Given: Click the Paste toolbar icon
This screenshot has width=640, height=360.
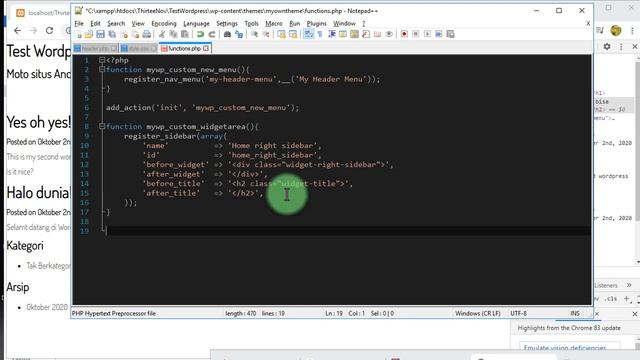Looking at the screenshot, I should click(185, 34).
